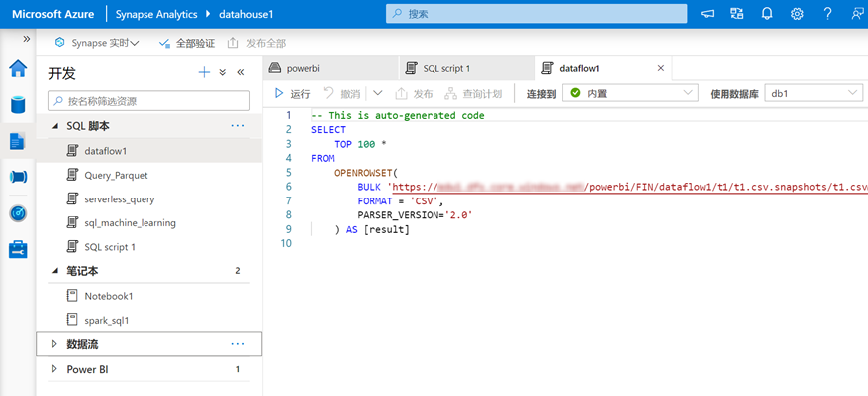868x396 pixels.
Task: Open the Synapse 实时 mode dropdown
Action: 97,43
